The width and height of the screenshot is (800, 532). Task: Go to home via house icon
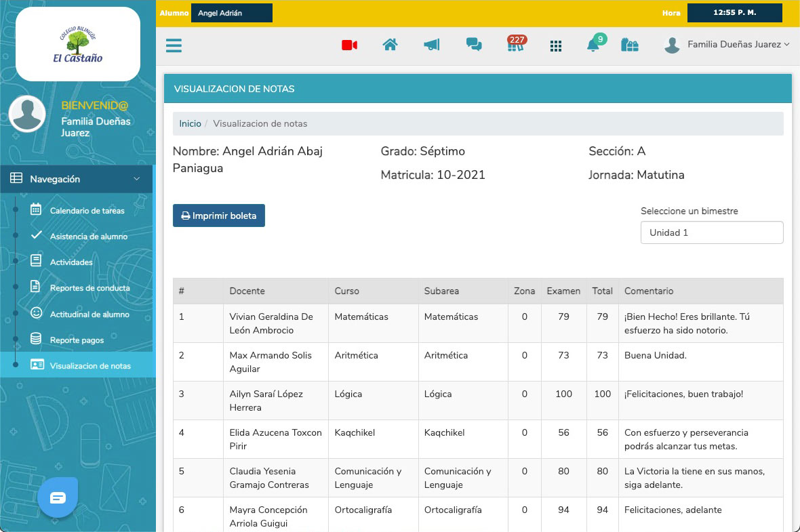pos(391,45)
